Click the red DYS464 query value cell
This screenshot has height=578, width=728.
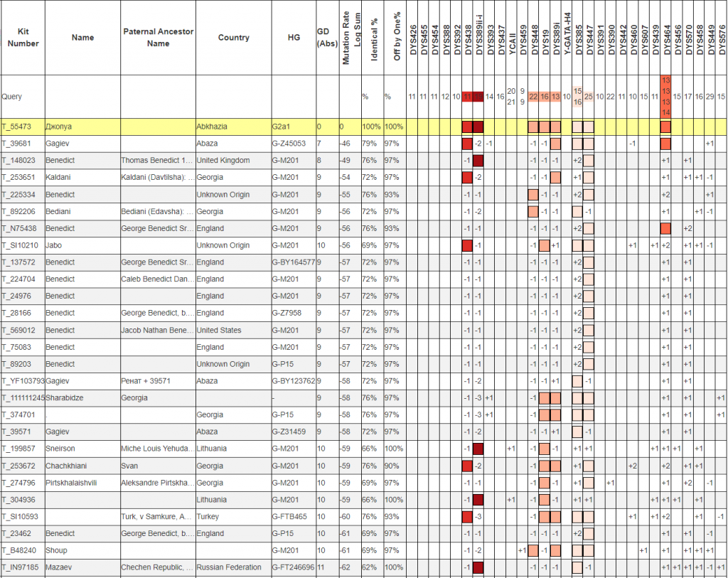pos(666,96)
